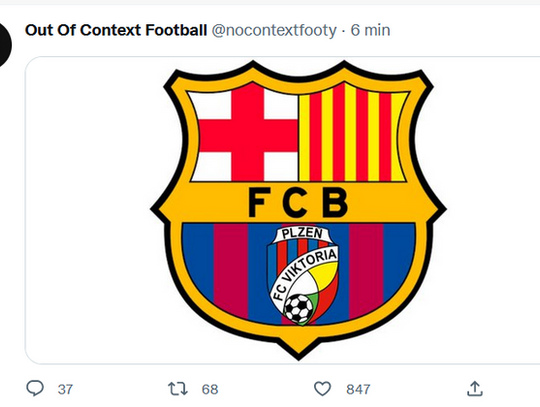Open the Out Of Context Football profile name
Screen dimensions: 540x407
[116, 30]
